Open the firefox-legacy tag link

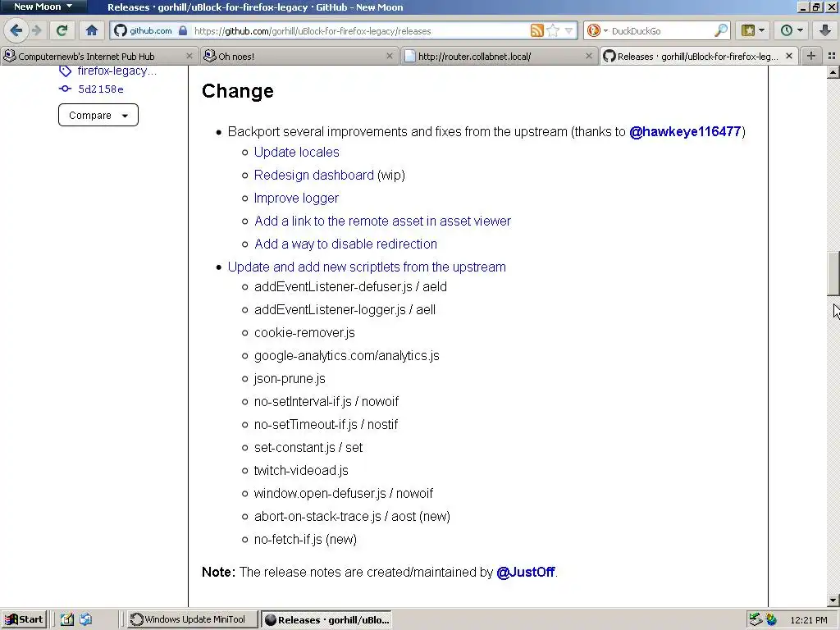coord(116,71)
